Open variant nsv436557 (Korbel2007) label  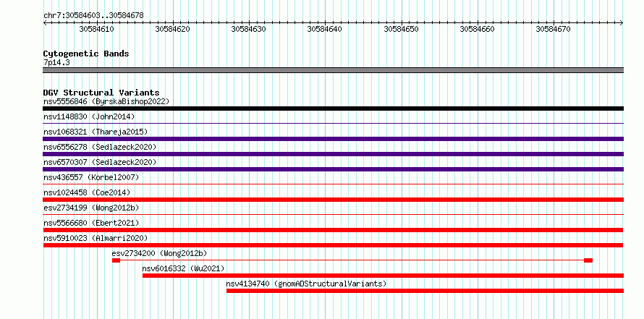(91, 177)
